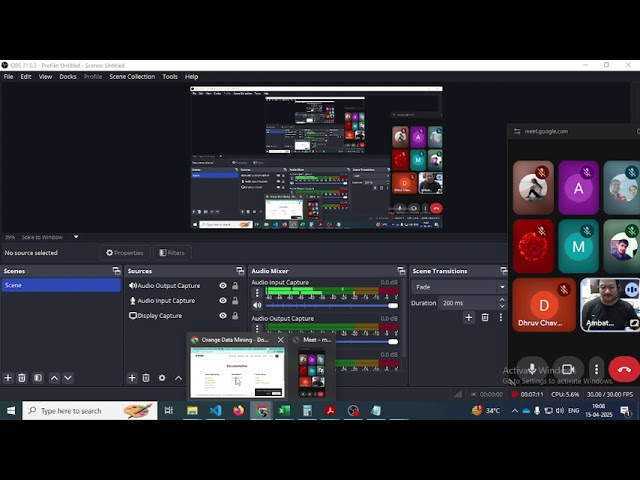Screen dimensions: 640x480
Task: Pop out the Scene Transitions dock icon
Action: click(504, 271)
